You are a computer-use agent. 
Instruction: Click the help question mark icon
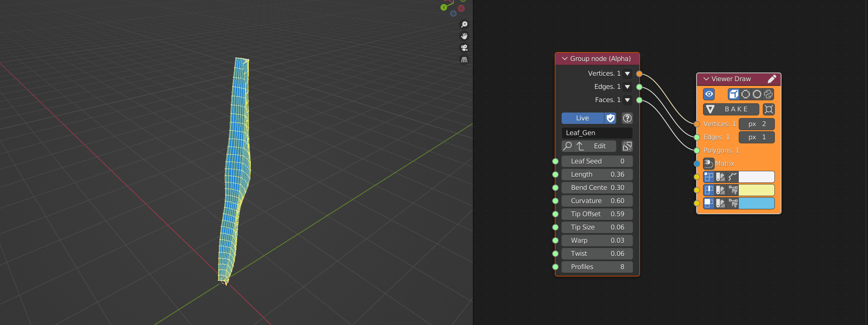[x=627, y=118]
